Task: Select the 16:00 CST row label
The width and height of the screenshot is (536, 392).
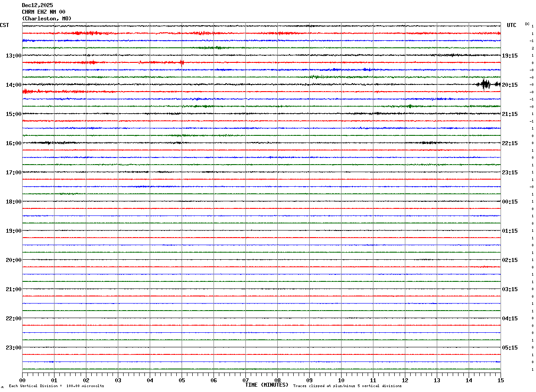Action: point(14,143)
